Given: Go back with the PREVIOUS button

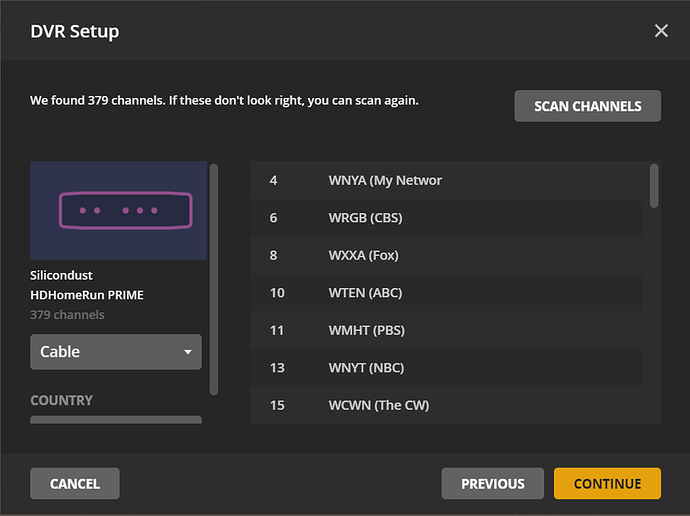Looking at the screenshot, I should tap(492, 483).
